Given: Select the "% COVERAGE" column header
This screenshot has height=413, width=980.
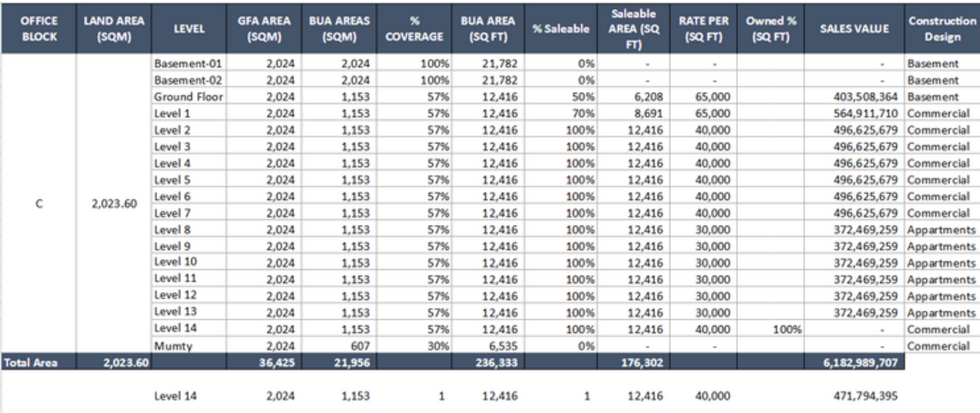Looking at the screenshot, I should 414,29.
